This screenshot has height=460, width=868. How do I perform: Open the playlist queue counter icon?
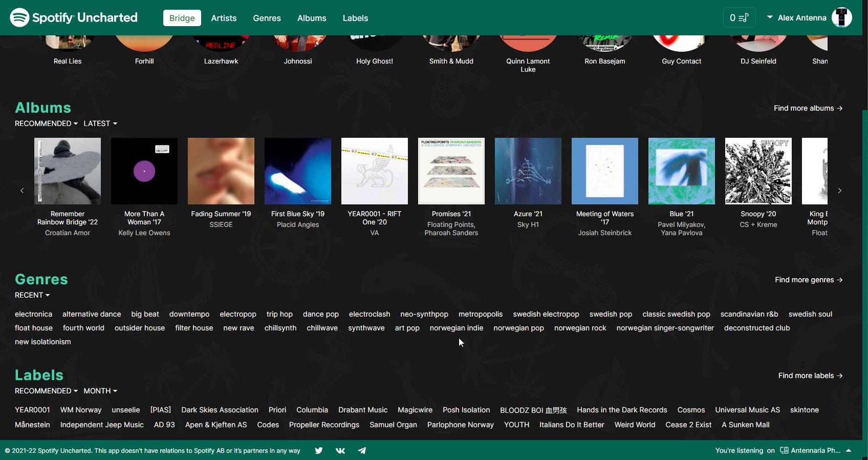click(739, 18)
